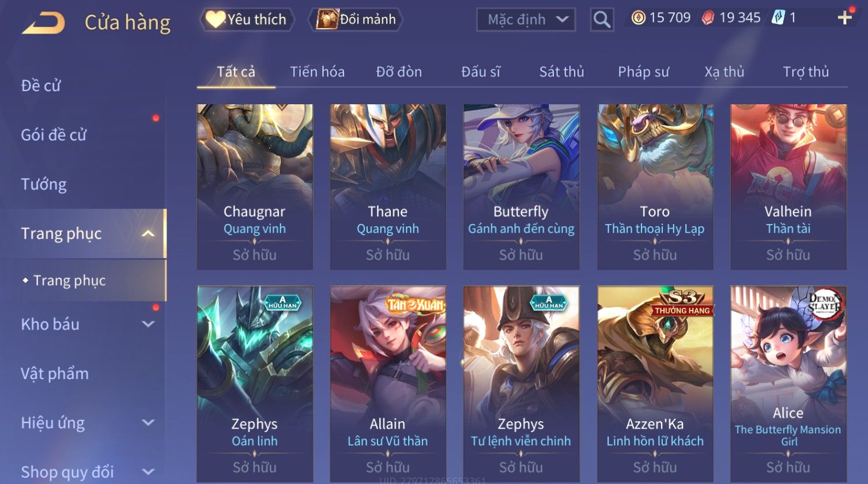This screenshot has width=868, height=484.
Task: Click the back arrow icon
Action: [x=43, y=23]
